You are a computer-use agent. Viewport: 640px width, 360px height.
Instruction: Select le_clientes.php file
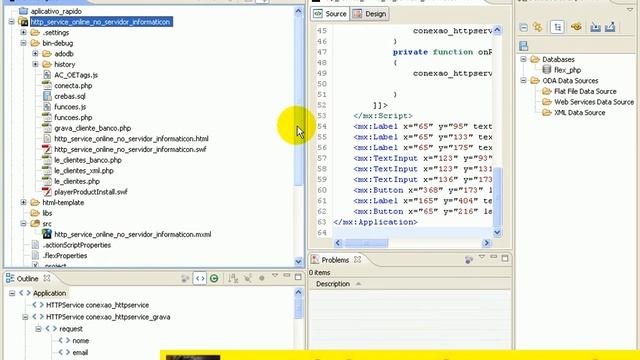77,181
